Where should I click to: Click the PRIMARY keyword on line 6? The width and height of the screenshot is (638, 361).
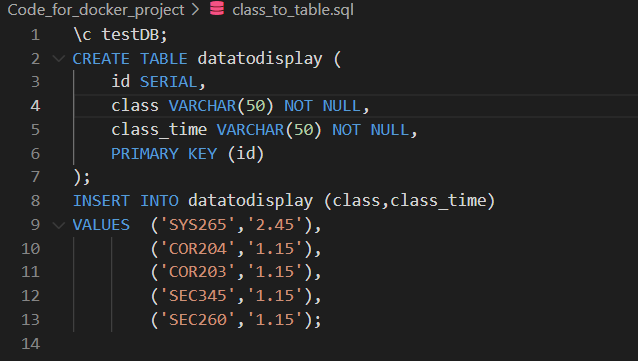pos(145,154)
